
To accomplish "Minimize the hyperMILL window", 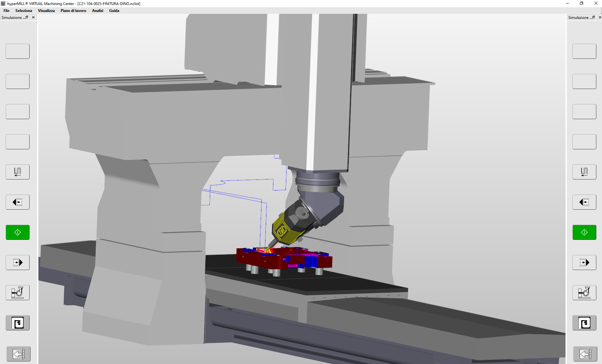I will coord(567,3).
